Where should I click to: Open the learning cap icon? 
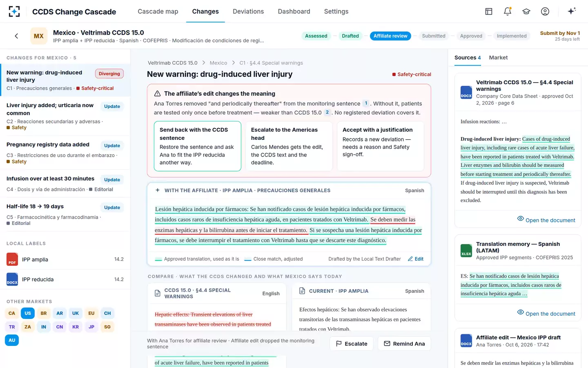click(x=526, y=11)
